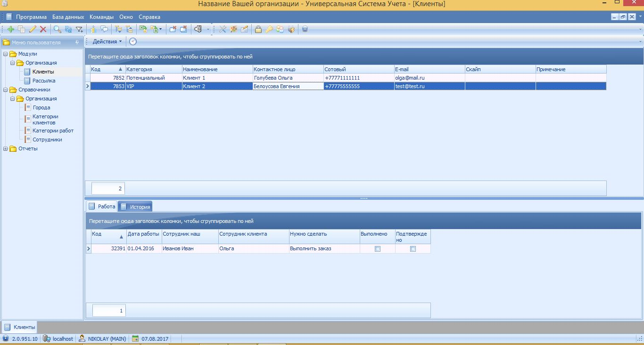Click the yellow padlock toolbar icon
644x345 pixels.
258,29
